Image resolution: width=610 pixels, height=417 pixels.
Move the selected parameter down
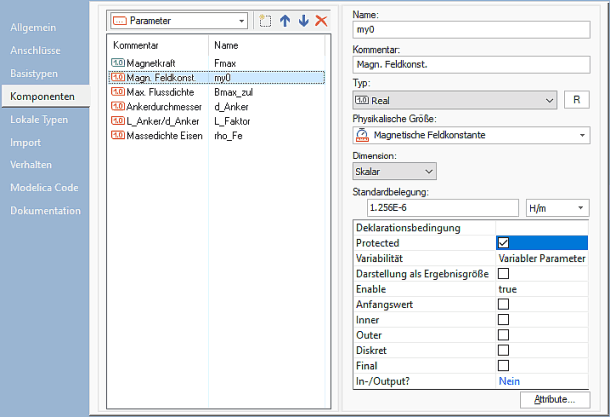click(303, 20)
